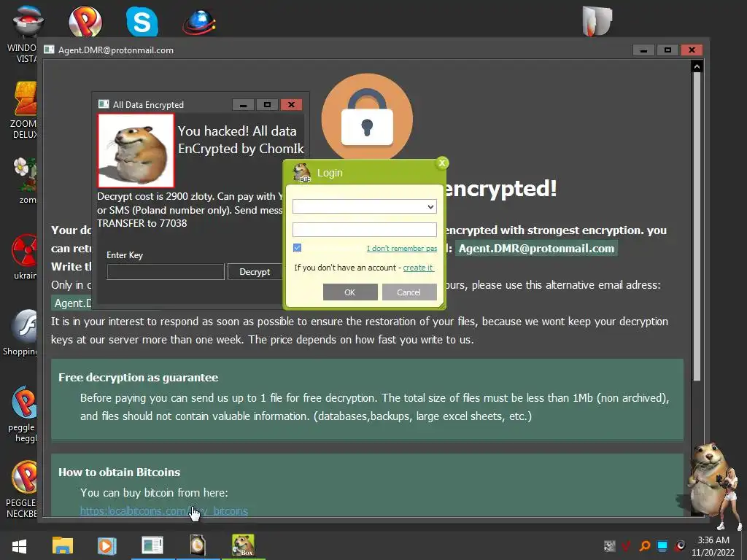Minimize the Agent.DMR@protonmail.com window
747x560 pixels.
[643, 50]
